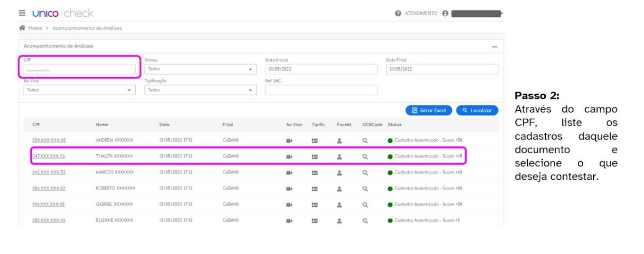This screenshot has width=644, height=254.
Task: Open Tipific. card icon for ROBERTO row
Action: point(315,188)
